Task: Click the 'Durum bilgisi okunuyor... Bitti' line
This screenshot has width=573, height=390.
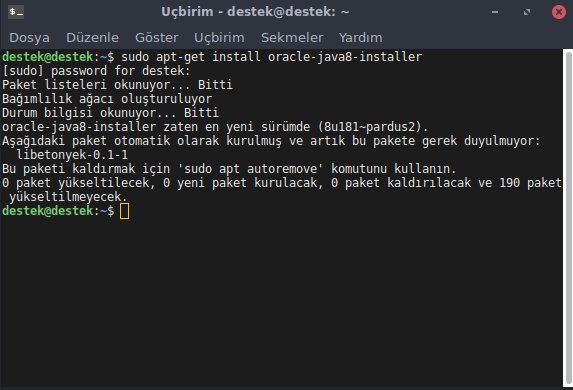Action: pos(110,113)
